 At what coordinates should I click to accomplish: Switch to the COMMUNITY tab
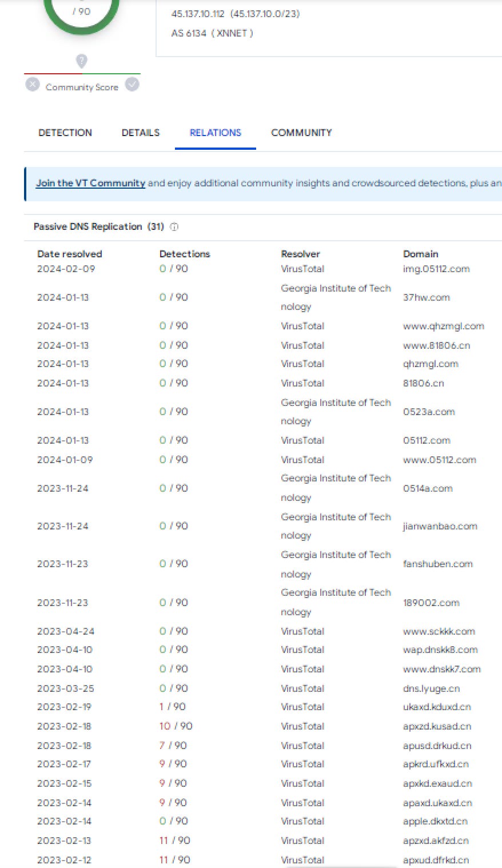(301, 133)
